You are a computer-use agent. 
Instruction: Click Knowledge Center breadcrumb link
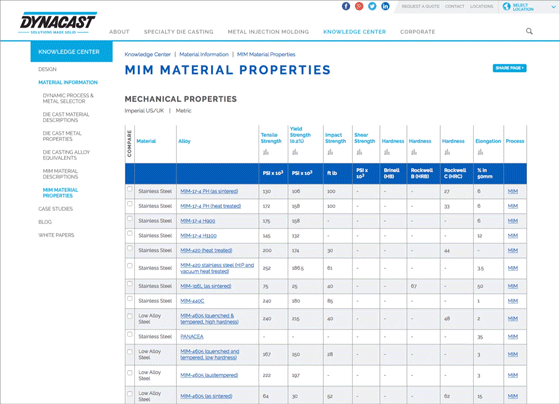(148, 54)
